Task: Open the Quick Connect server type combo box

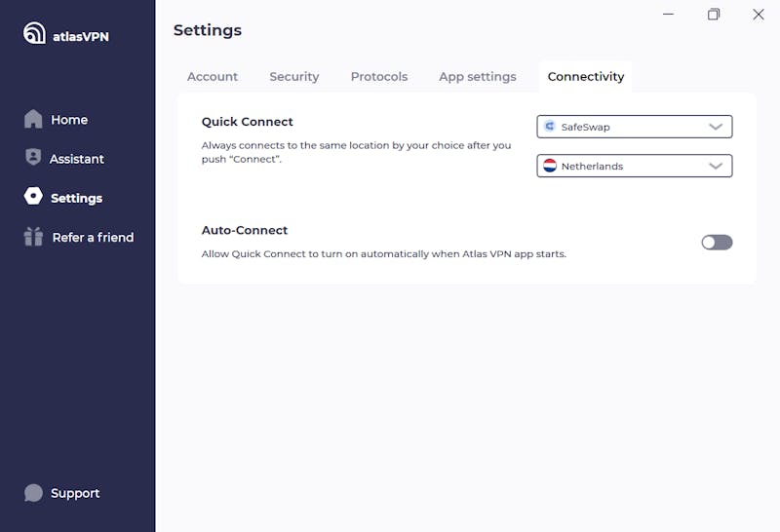Action: click(635, 127)
